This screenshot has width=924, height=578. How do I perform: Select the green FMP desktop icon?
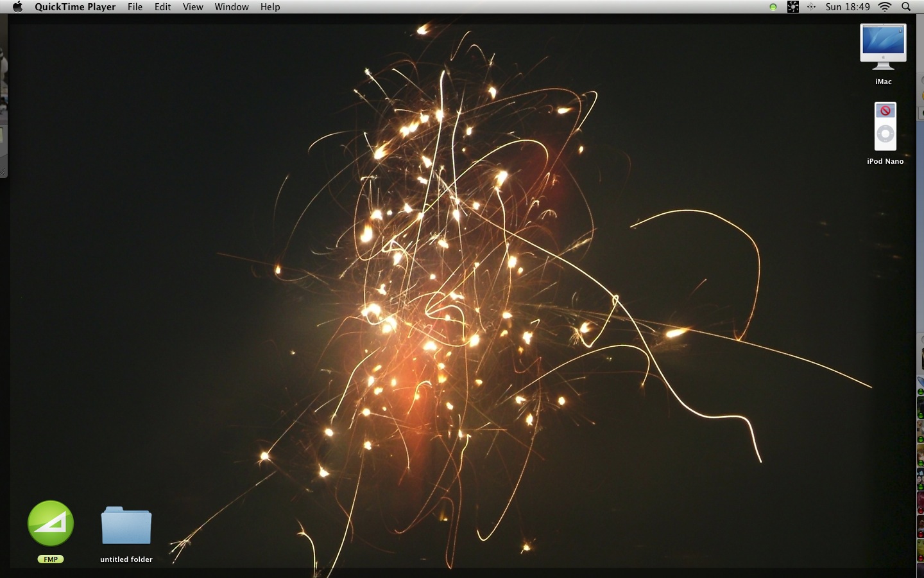coord(51,523)
